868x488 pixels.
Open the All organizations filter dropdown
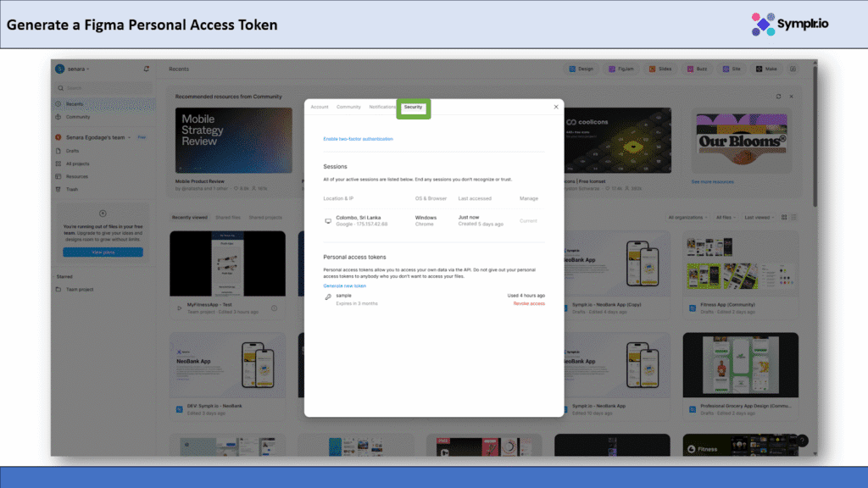pos(687,218)
